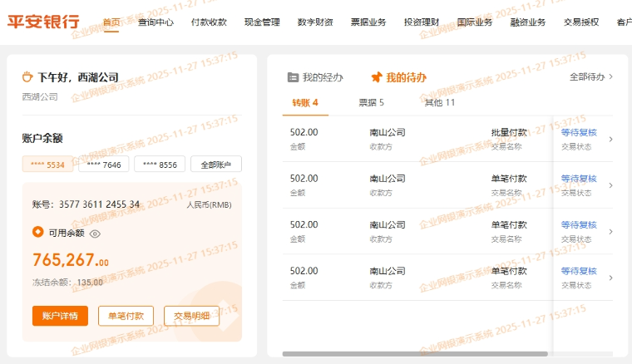Click 等待复核 status in 批量付款 row
This screenshot has height=364, width=632.
[579, 132]
